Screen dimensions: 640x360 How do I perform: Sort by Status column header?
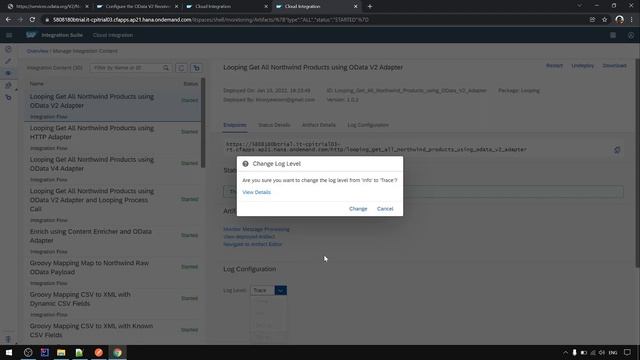190,84
